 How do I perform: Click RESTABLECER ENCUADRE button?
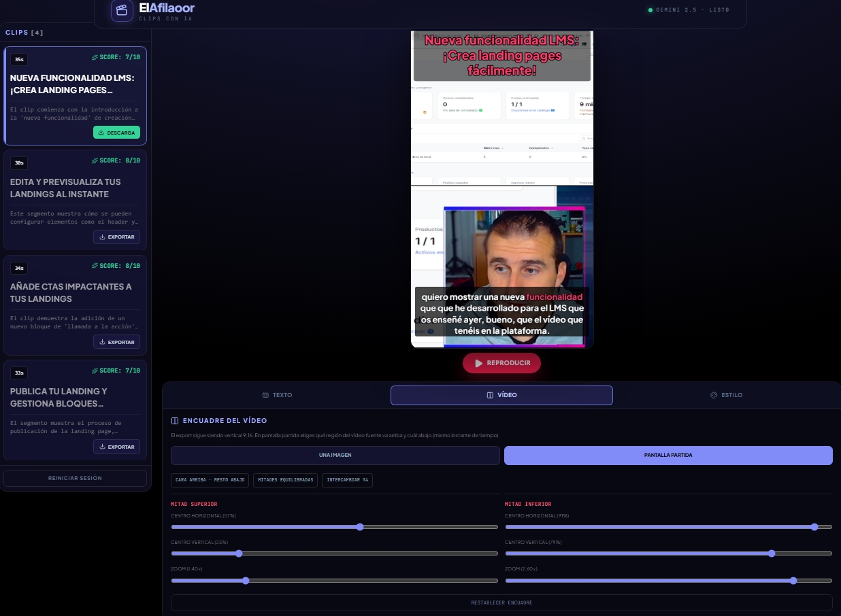(x=501, y=603)
